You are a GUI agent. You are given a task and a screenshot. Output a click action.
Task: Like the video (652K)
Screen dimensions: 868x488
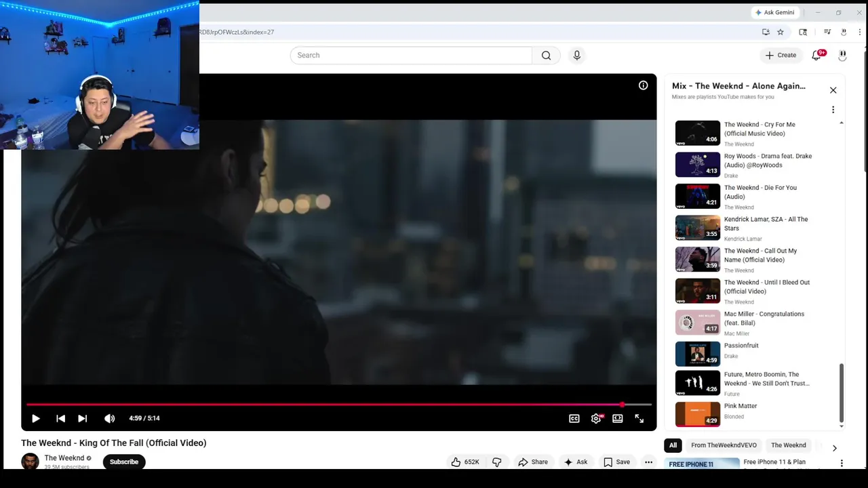(465, 462)
